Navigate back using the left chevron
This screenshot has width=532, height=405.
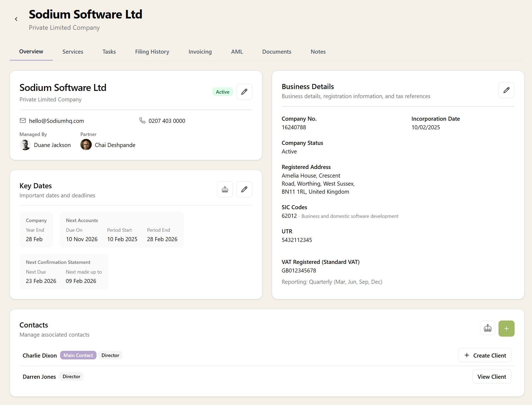point(16,19)
